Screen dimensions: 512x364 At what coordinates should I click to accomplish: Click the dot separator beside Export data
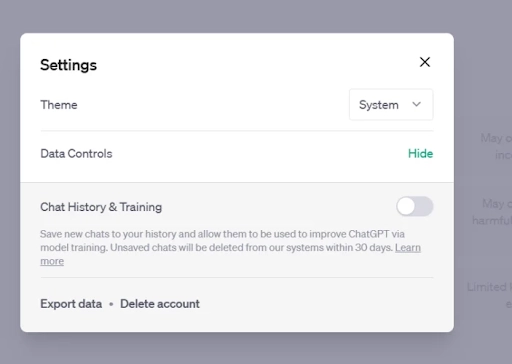(111, 304)
